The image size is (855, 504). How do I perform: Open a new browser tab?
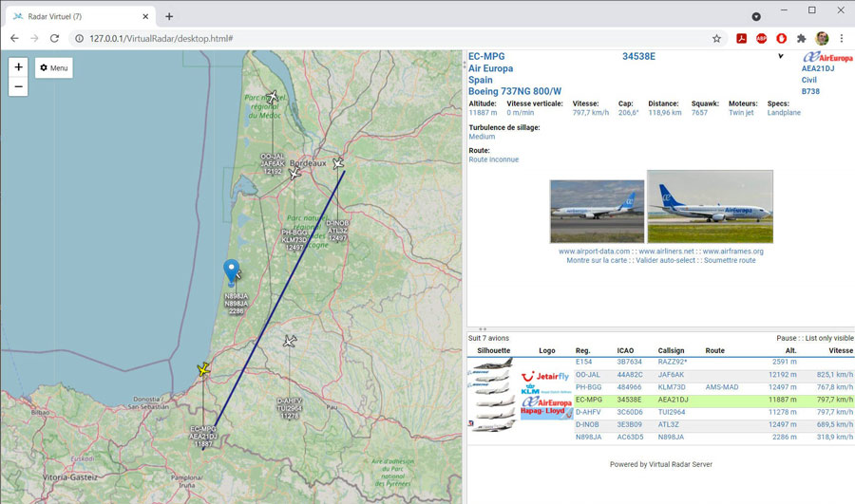[169, 16]
